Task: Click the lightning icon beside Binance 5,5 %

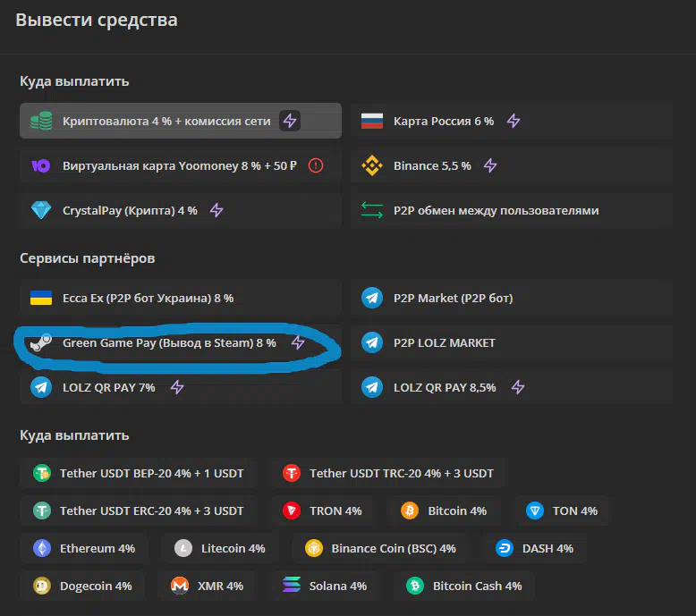Action: tap(490, 166)
